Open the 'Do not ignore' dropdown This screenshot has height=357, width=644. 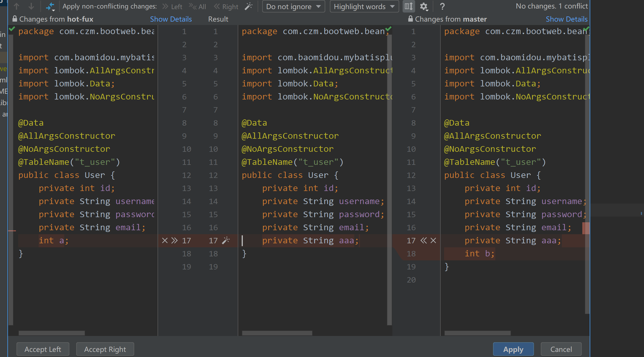point(293,7)
